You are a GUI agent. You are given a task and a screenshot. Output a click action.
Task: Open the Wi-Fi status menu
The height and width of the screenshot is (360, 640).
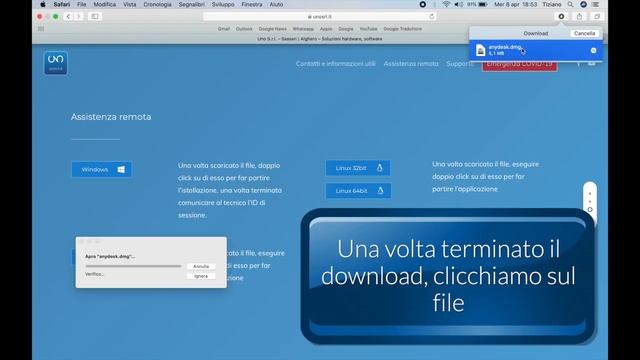pyautogui.click(x=446, y=4)
